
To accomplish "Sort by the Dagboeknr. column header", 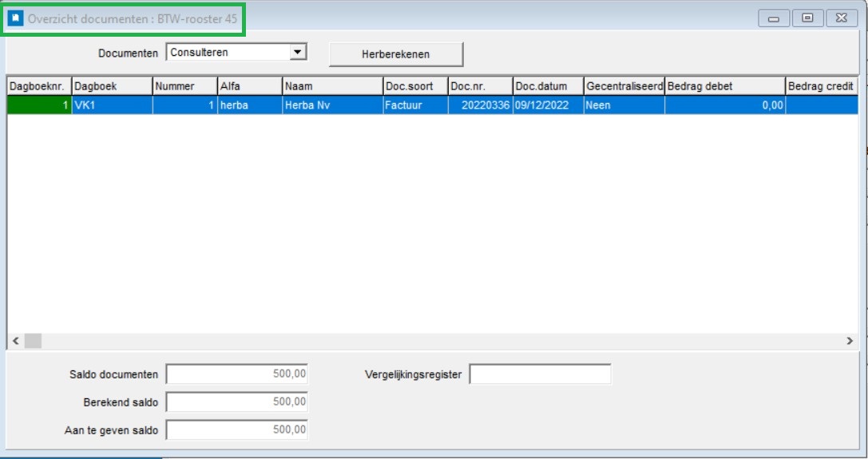I will click(39, 86).
